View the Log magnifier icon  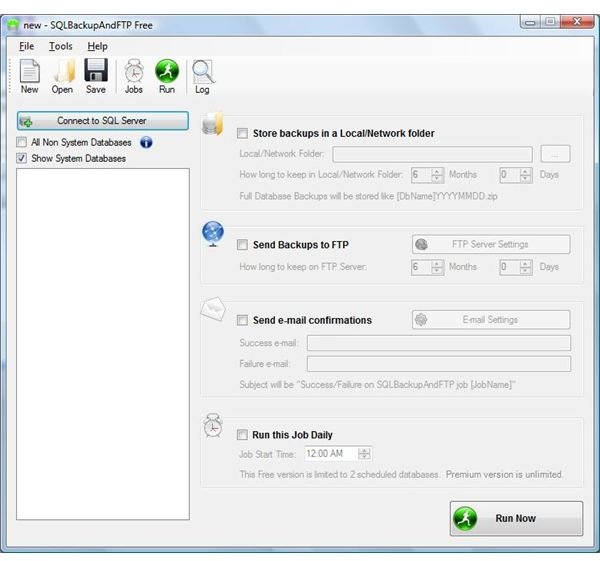(202, 77)
